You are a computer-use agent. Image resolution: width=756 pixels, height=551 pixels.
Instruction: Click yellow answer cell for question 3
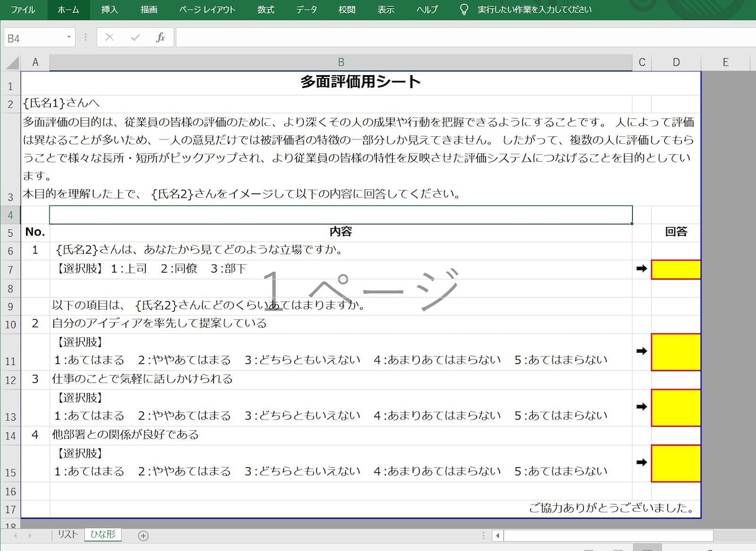676,408
